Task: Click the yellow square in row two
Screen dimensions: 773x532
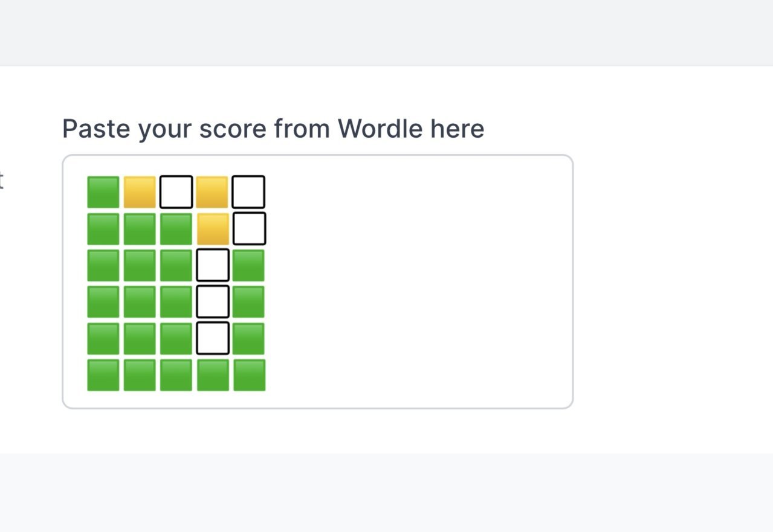Action: click(x=213, y=229)
